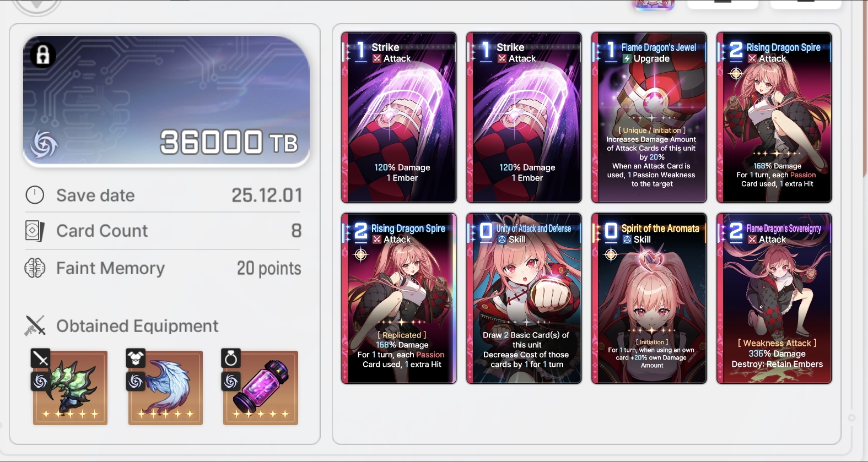The height and width of the screenshot is (462, 868).
Task: Open the Flame Dragon's Sovereignty card
Action: (774, 298)
